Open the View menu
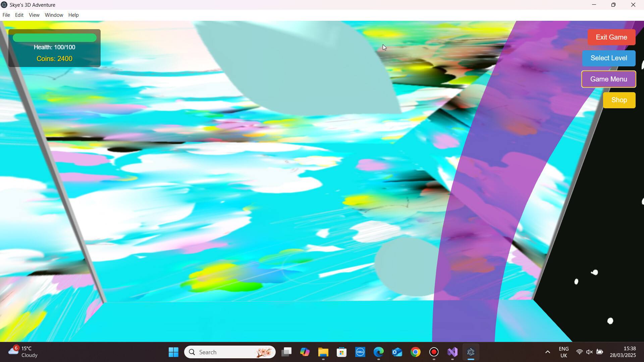The image size is (644, 362). point(34,15)
